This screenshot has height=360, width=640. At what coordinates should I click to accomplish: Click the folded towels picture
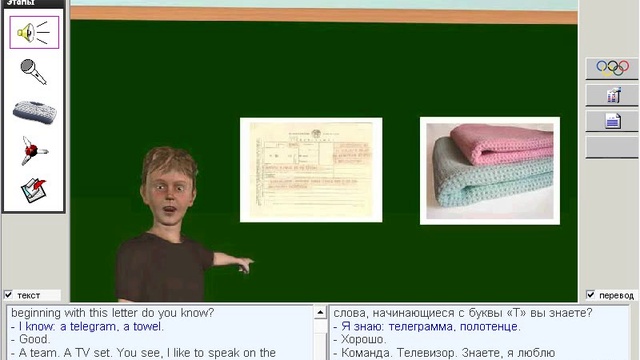[490, 171]
